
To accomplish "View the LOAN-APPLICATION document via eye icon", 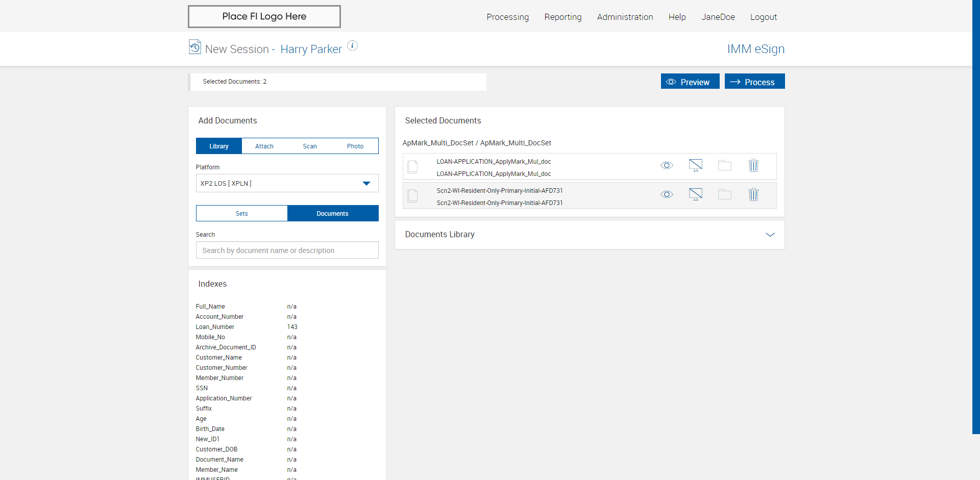I will click(x=667, y=166).
